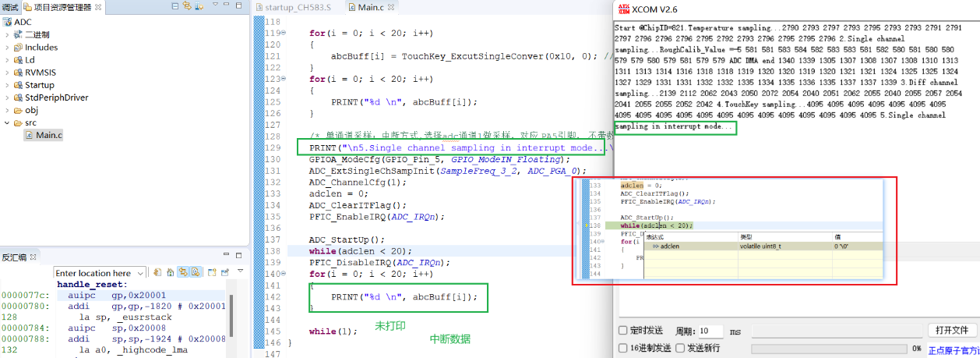Viewport: 980px width, 358px height.
Task: Click disassembly home icon
Action: coord(168,272)
